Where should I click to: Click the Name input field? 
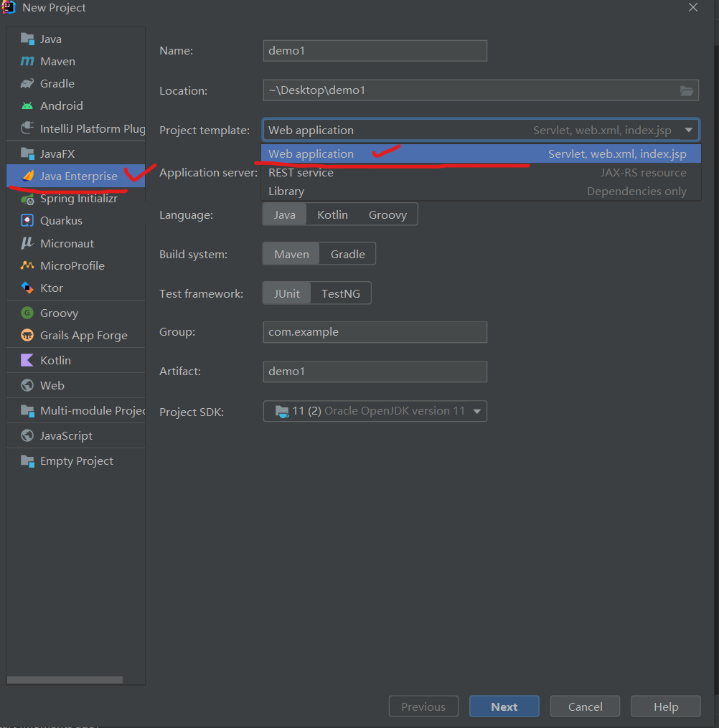click(375, 51)
